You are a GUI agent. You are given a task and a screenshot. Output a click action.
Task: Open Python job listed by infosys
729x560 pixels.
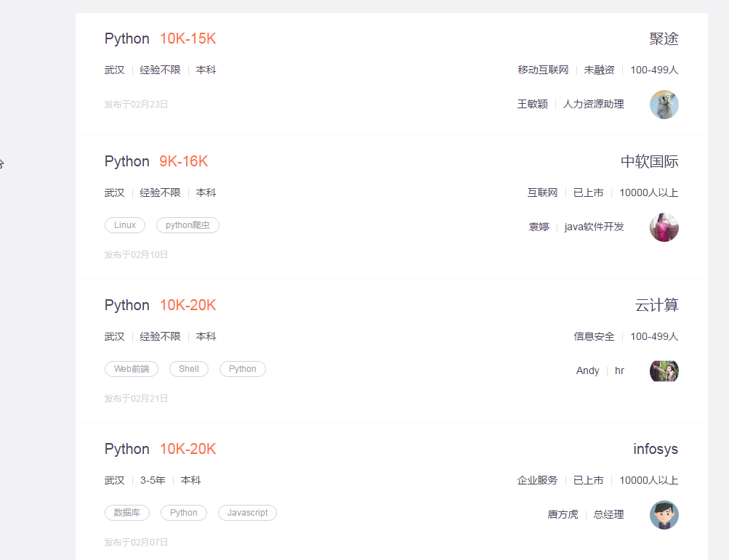point(127,449)
